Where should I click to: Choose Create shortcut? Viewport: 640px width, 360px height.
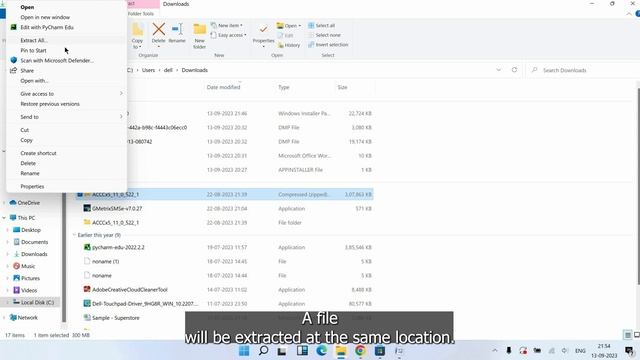click(x=66, y=153)
